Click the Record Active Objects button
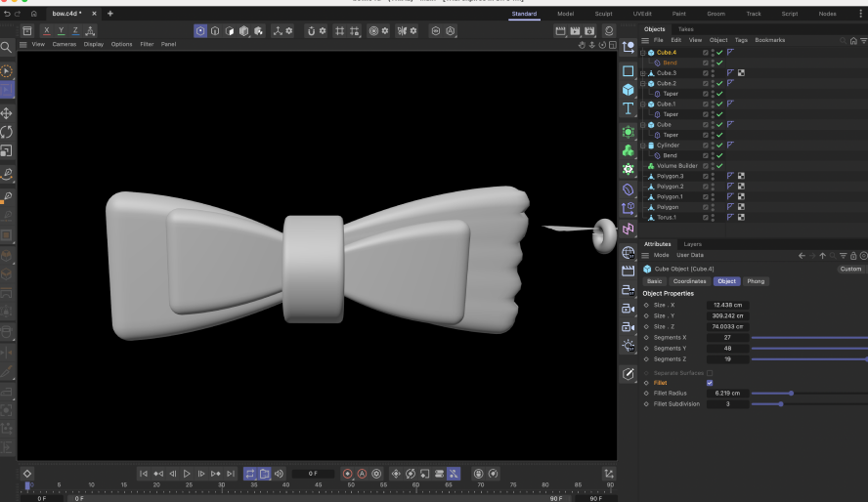868x502 pixels. click(x=347, y=474)
